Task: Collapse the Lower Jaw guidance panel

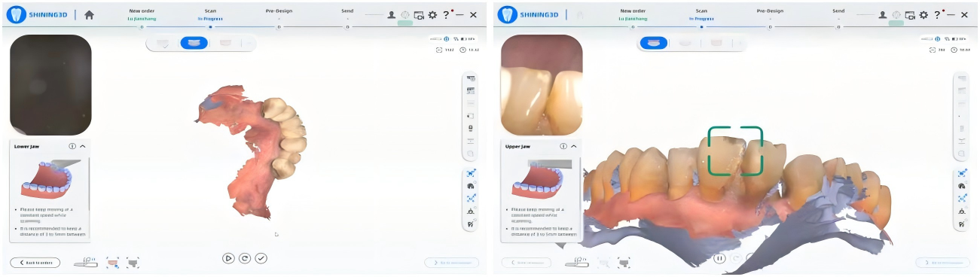Action: click(x=83, y=147)
